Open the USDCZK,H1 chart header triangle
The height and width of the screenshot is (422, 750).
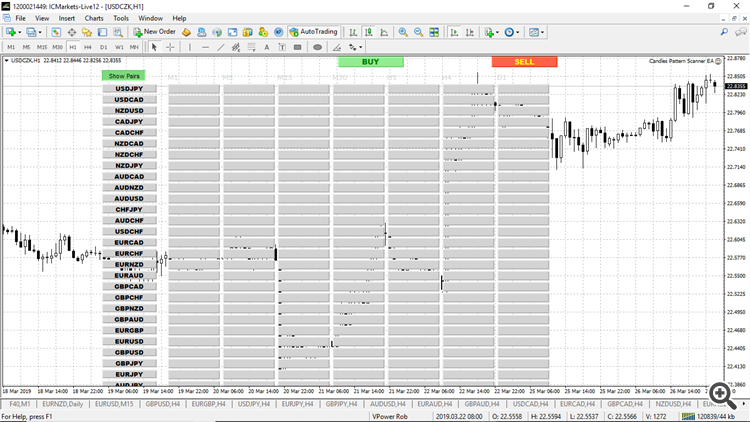pyautogui.click(x=6, y=61)
